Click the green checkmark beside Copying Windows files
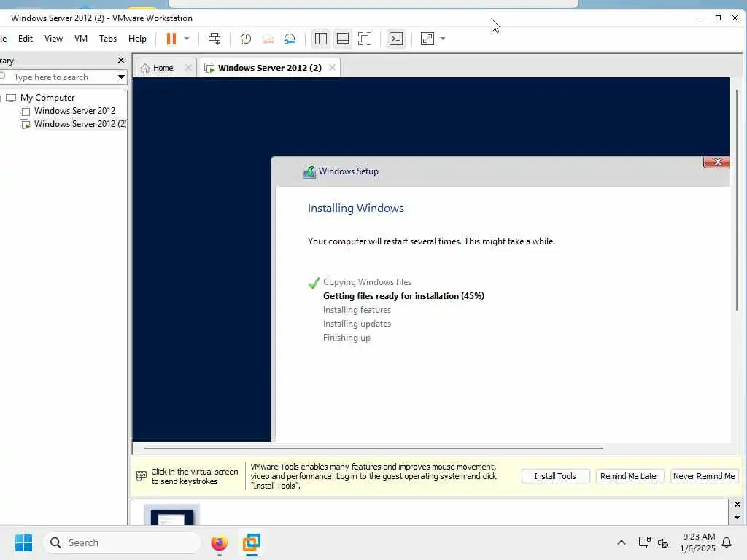Viewport: 747px width, 560px height. [x=314, y=283]
